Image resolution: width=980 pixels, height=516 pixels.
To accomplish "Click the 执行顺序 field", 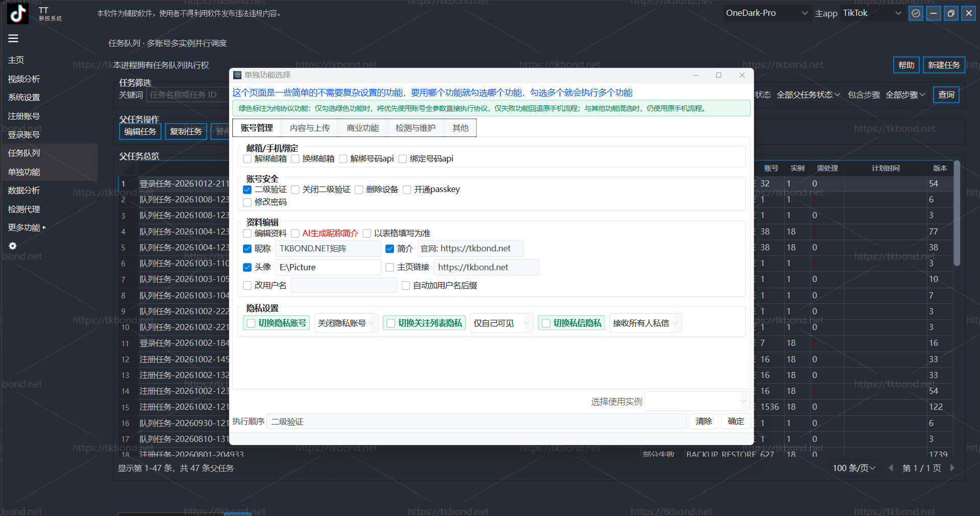I will pos(477,421).
